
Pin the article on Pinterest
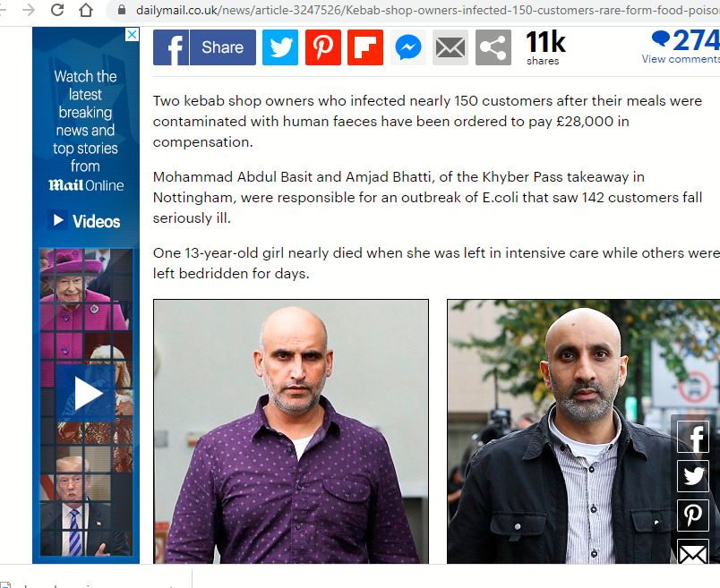[323, 47]
